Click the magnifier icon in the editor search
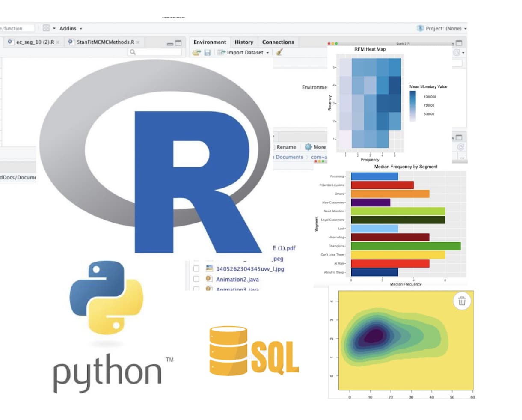 133,52
